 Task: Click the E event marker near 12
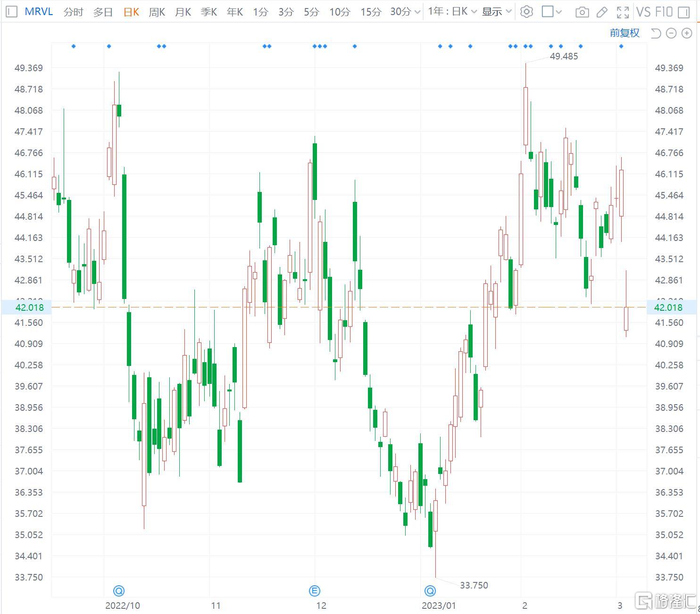point(315,590)
